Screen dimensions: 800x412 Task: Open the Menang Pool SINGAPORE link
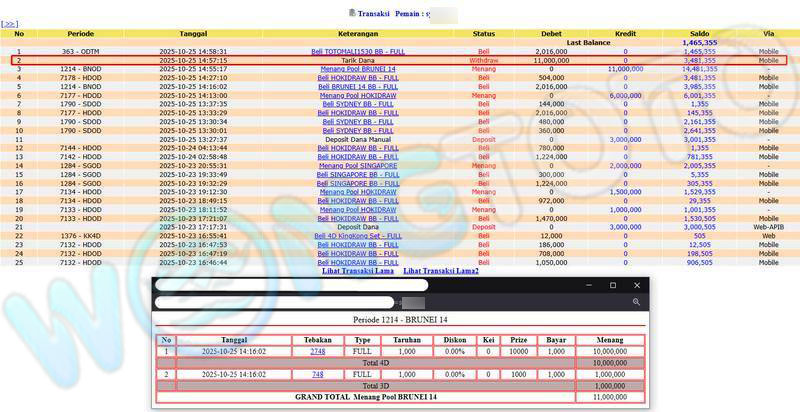(357, 165)
